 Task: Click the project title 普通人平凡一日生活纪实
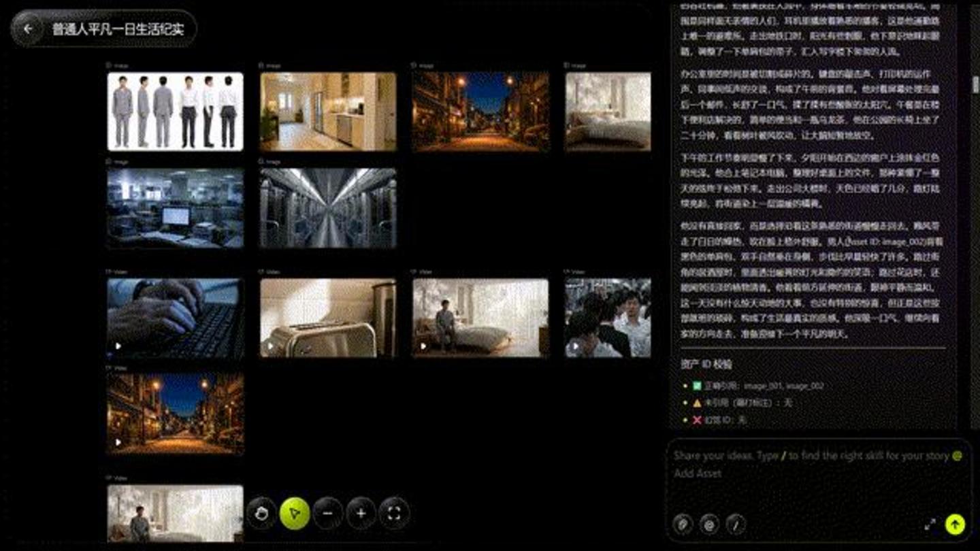click(118, 29)
